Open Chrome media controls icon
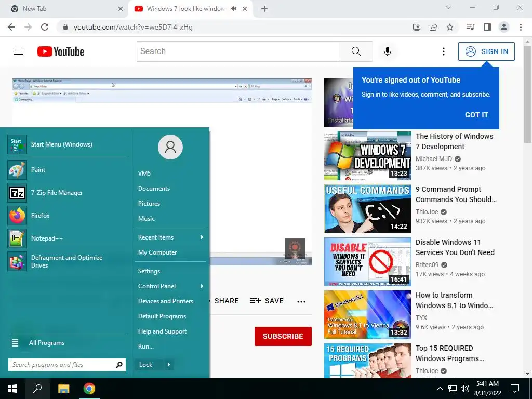 [x=470, y=27]
